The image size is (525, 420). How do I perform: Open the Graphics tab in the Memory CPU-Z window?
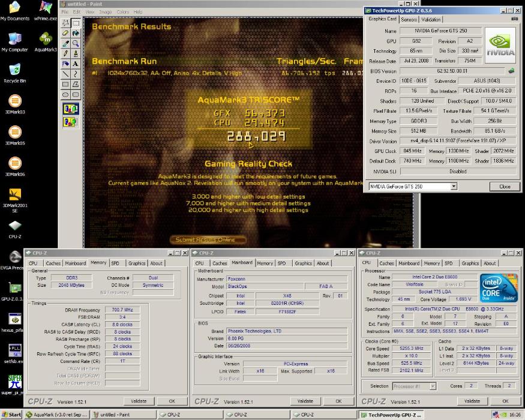[137, 263]
